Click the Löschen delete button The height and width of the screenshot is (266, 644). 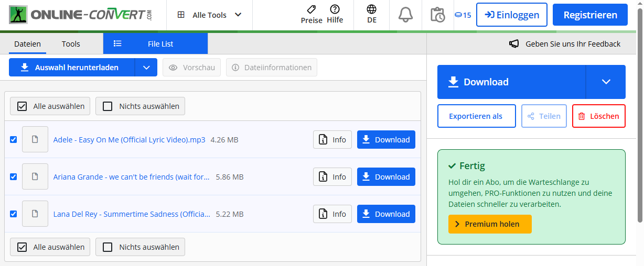click(x=599, y=116)
